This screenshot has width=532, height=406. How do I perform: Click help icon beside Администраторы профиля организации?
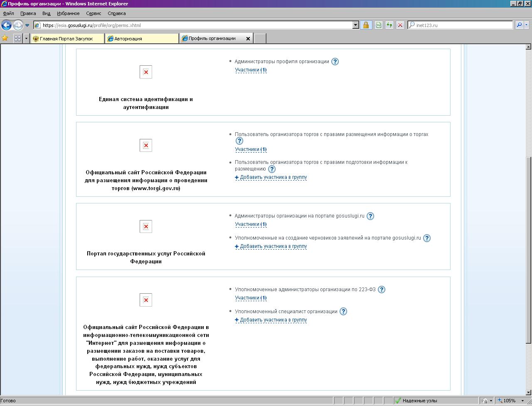335,62
